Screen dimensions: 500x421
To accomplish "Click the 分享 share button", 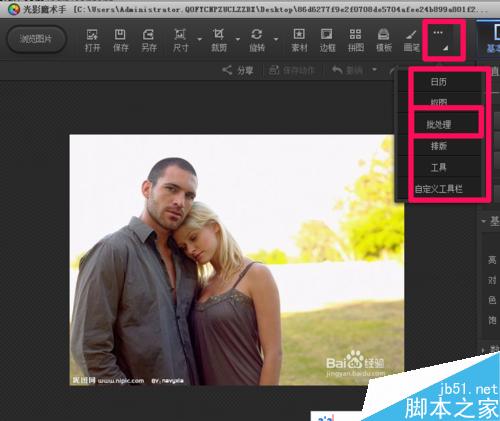I will click(x=238, y=70).
